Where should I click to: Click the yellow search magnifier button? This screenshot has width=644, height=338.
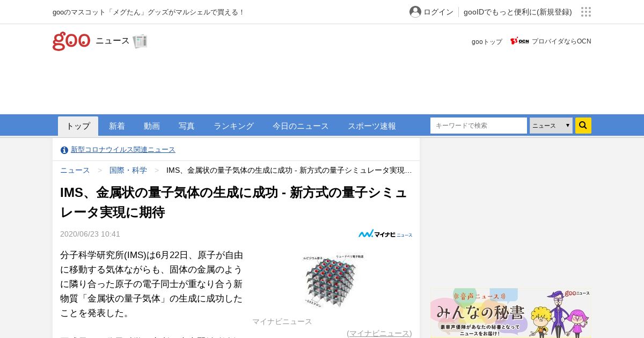click(x=583, y=126)
